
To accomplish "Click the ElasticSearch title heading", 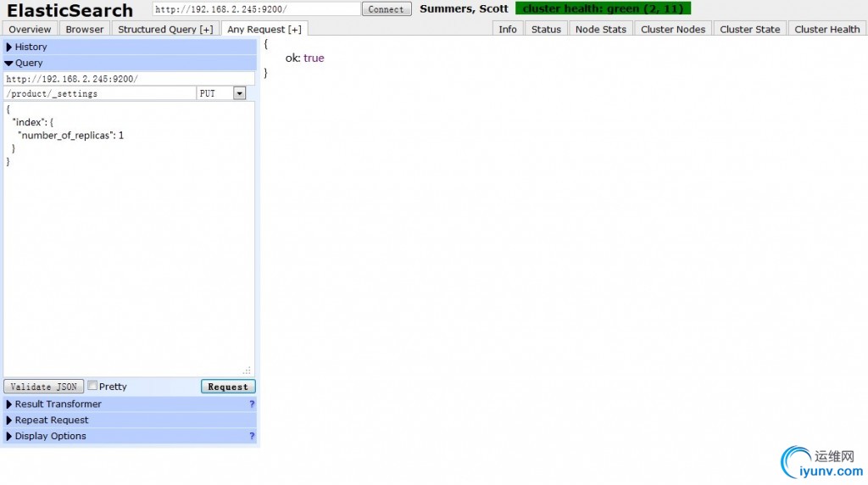I will 70,10.
